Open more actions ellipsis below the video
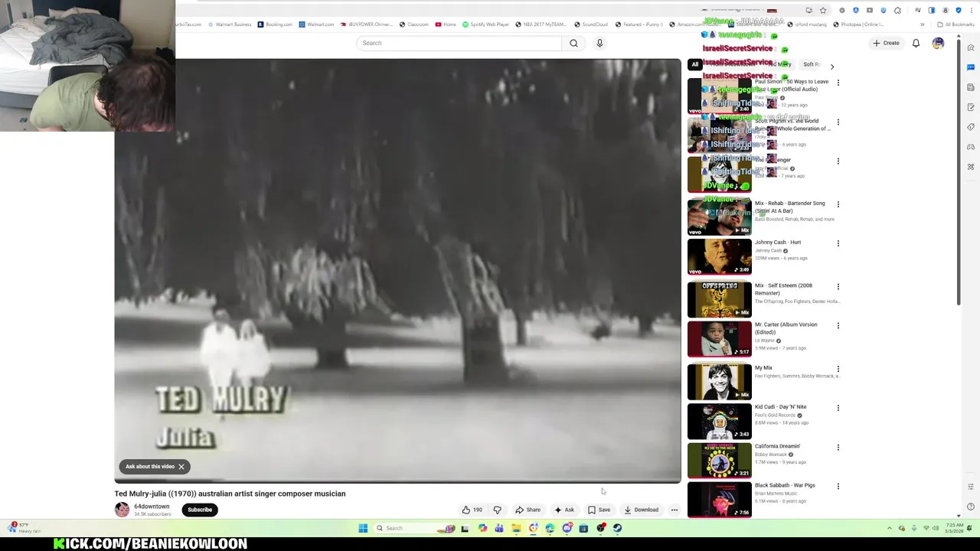This screenshot has height=551, width=980. coord(674,510)
